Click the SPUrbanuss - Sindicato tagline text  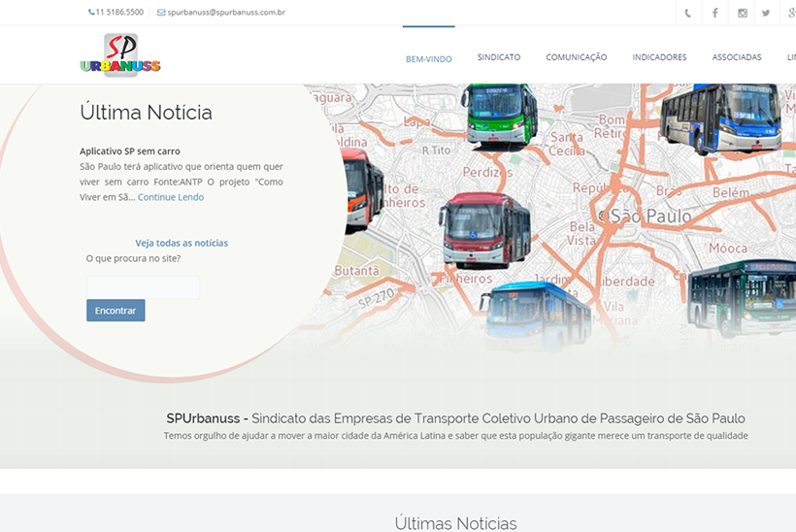(455, 418)
